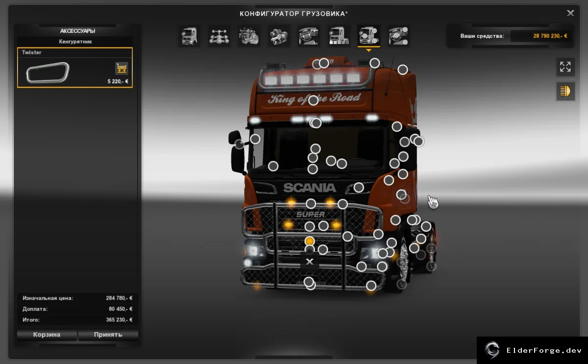Select the Twister accessory item card
The width and height of the screenshot is (588, 364).
coord(75,68)
